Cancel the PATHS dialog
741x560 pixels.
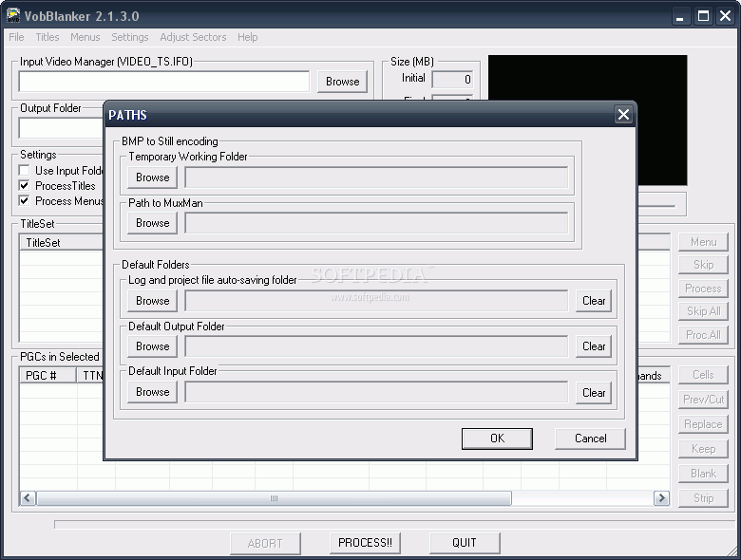pyautogui.click(x=590, y=439)
